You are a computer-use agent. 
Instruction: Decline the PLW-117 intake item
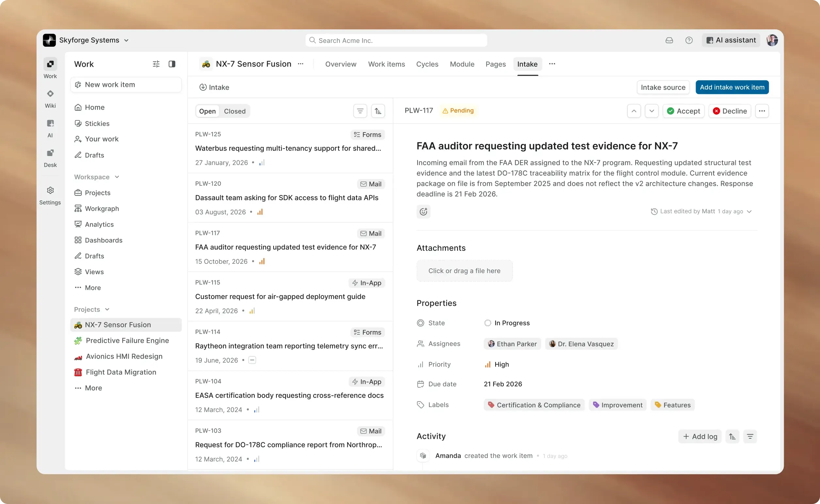730,111
